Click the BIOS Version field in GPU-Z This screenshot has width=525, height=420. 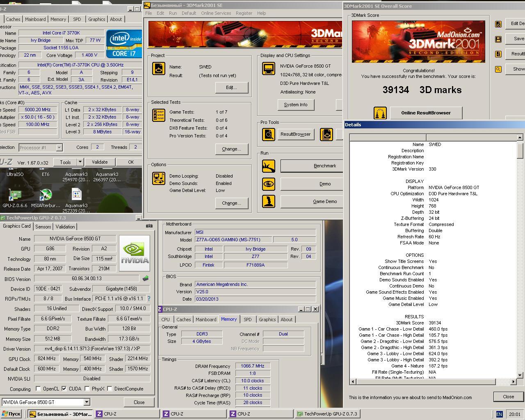click(87, 278)
